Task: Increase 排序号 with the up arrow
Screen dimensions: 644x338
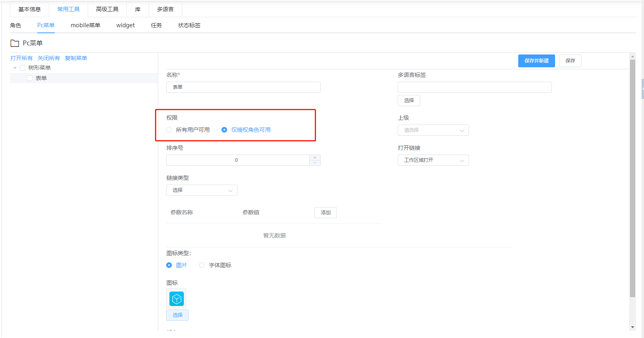Action: (x=315, y=157)
